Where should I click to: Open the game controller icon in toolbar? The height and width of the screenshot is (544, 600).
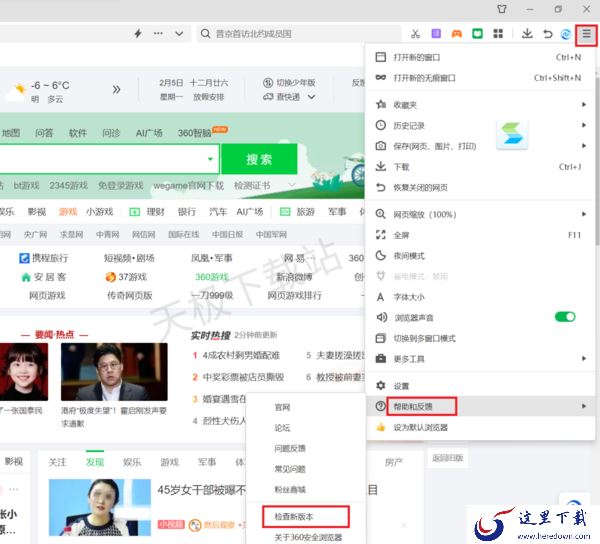457,34
